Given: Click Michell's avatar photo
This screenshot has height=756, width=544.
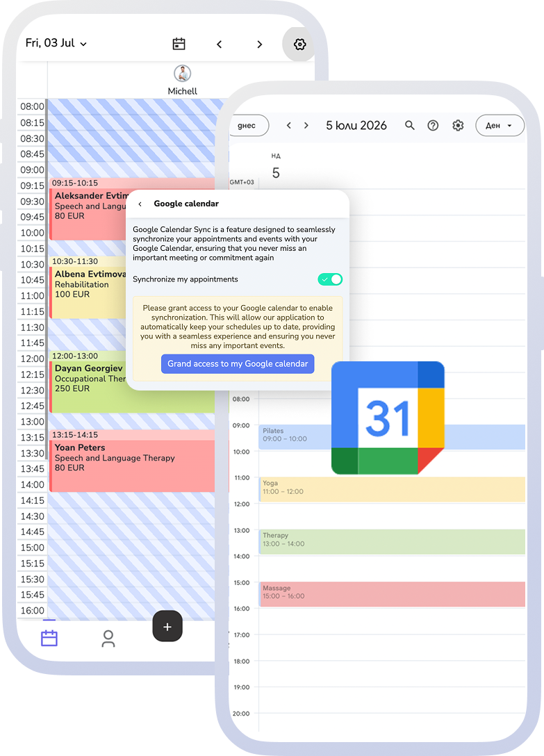Looking at the screenshot, I should click(x=182, y=74).
